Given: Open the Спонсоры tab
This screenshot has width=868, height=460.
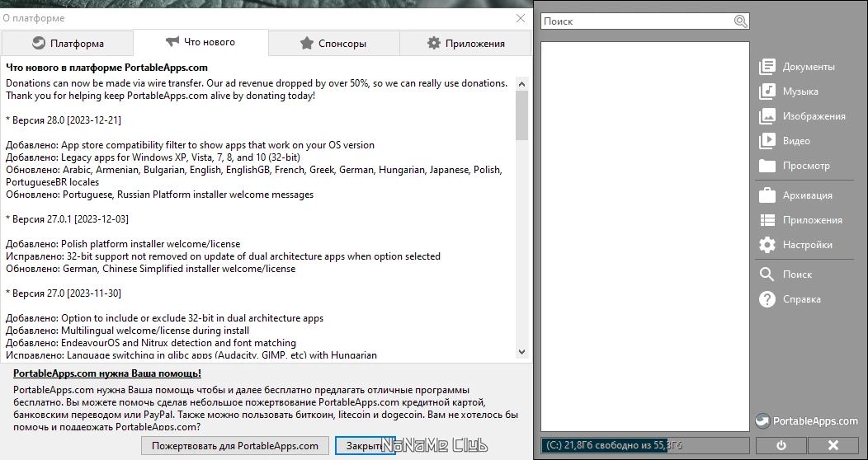Looking at the screenshot, I should [x=334, y=43].
